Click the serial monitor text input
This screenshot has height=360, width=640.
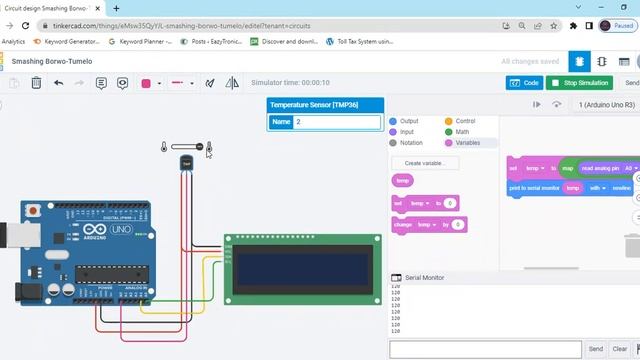(x=485, y=350)
